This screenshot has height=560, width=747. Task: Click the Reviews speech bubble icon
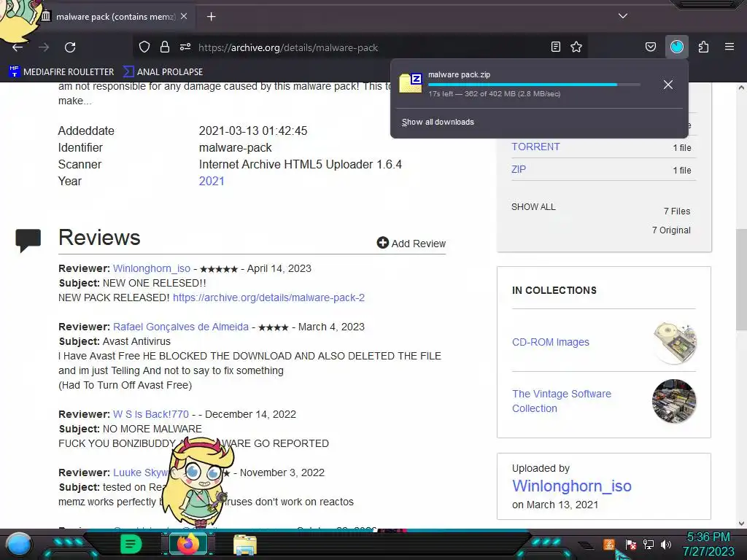click(28, 240)
